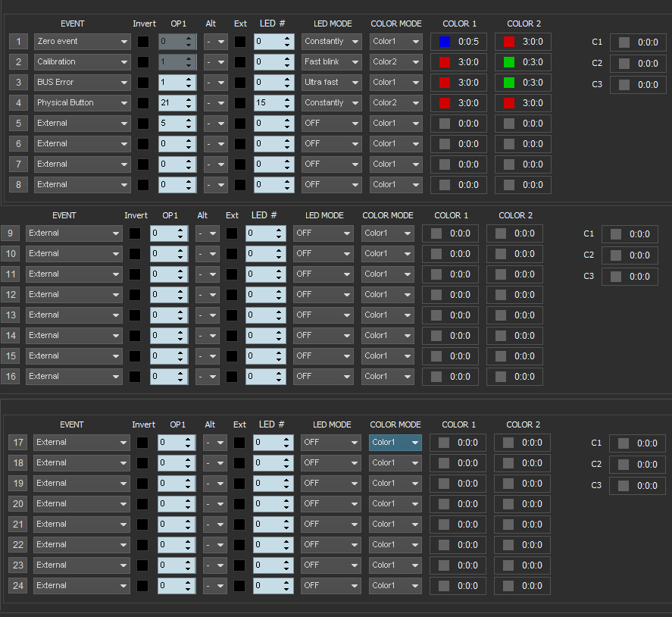
Task: Decrease the LED # value in row 4
Action: 287,107
